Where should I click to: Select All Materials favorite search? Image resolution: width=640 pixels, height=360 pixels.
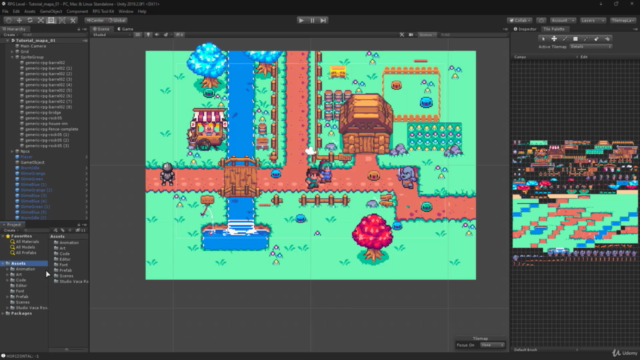click(x=27, y=242)
